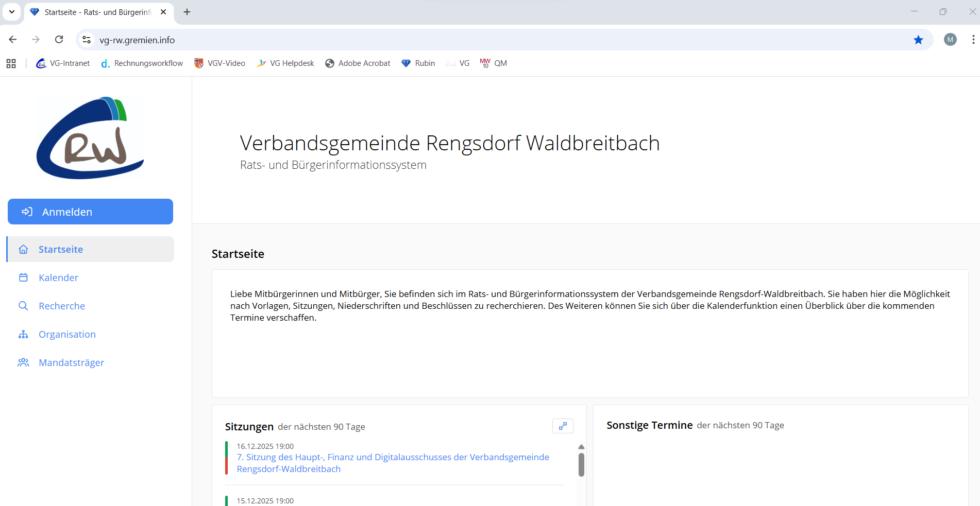Expand the Sitzungen panel
980x506 pixels.
563,426
